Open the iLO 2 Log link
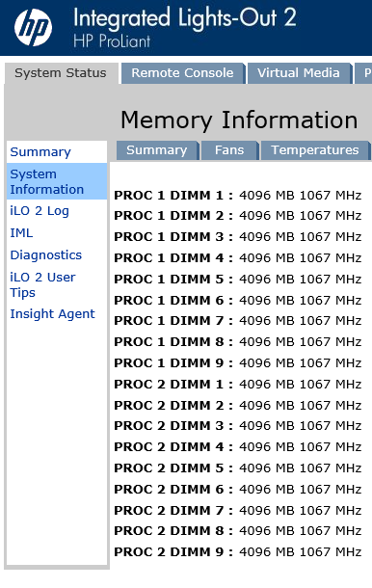Image resolution: width=372 pixels, height=588 pixels. 40,211
